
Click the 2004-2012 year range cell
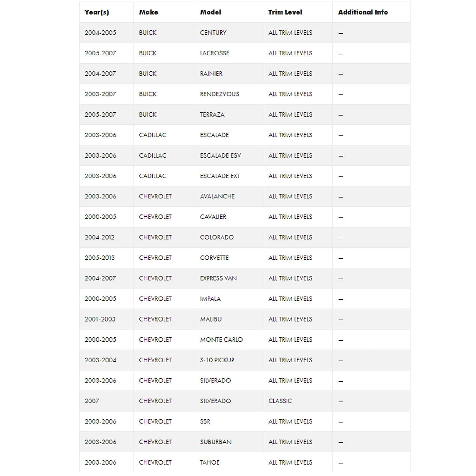[99, 237]
